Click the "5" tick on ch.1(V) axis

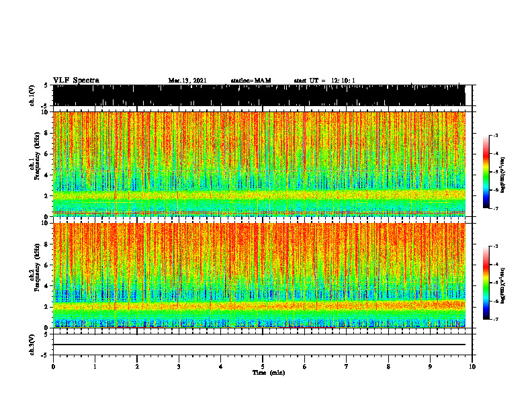tap(46, 85)
